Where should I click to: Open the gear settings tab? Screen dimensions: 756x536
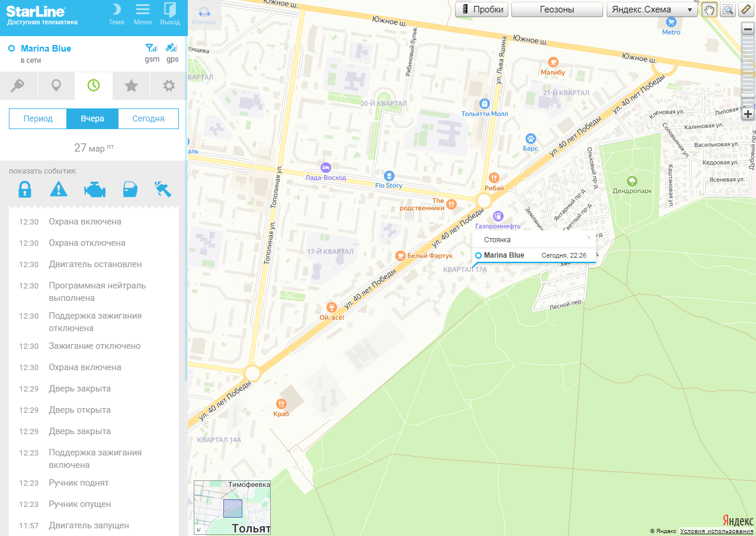169,86
